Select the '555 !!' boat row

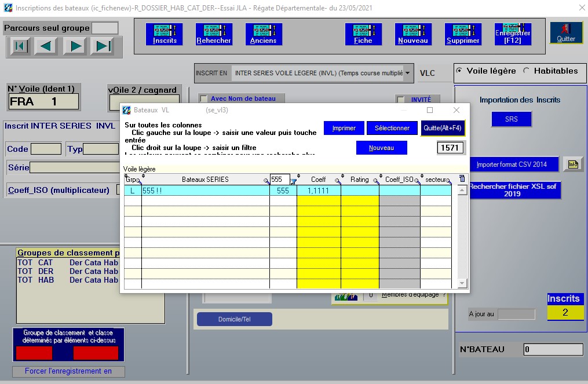(x=287, y=191)
